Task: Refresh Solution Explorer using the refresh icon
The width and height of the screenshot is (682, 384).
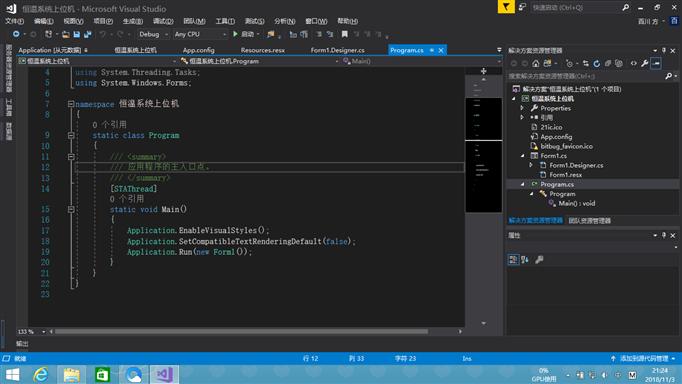Action: pyautogui.click(x=597, y=63)
